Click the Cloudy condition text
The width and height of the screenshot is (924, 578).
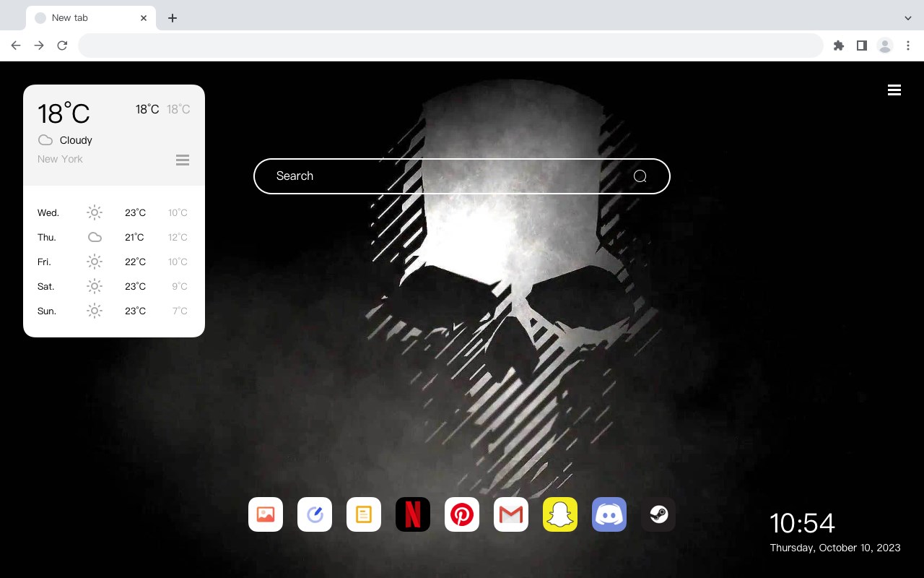click(x=76, y=140)
